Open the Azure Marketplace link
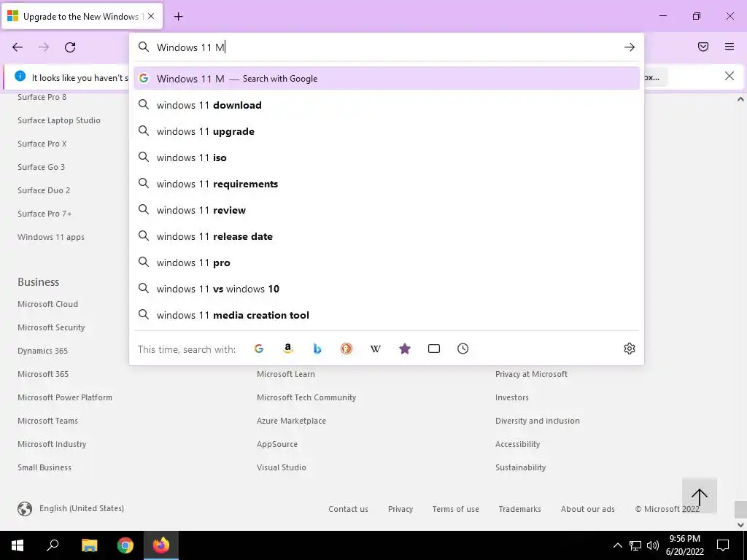Viewport: 747px width, 560px height. click(291, 421)
